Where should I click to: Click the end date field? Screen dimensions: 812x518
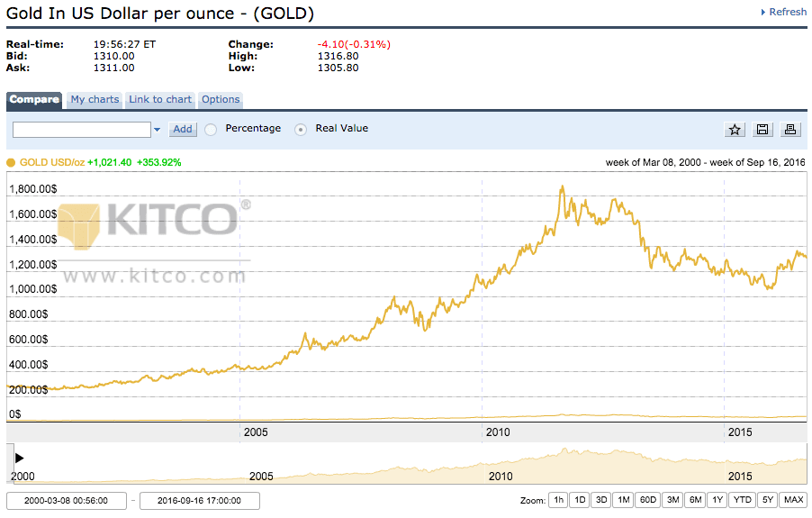200,501
